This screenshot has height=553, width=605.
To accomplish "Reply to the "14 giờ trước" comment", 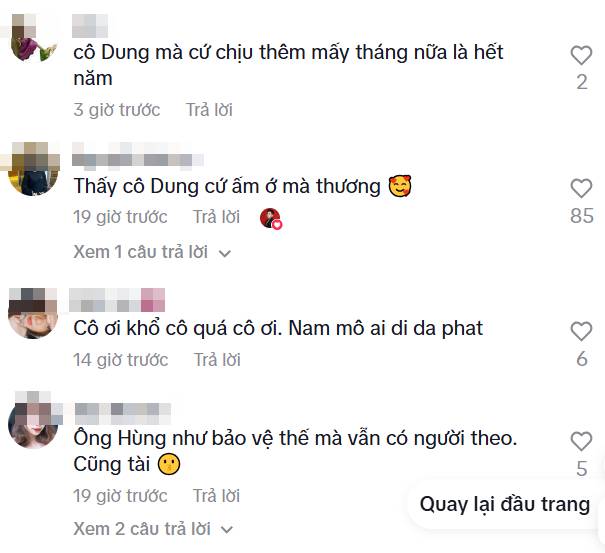I will point(217,360).
